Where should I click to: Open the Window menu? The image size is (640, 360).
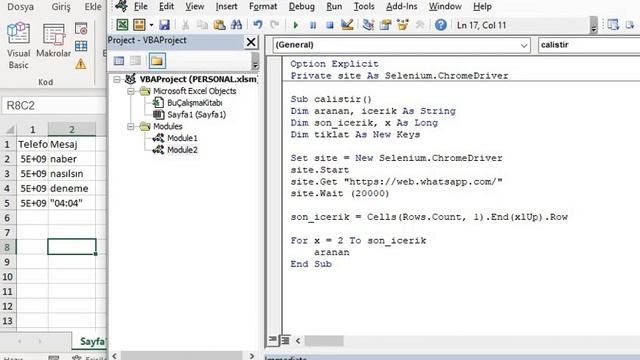click(445, 7)
